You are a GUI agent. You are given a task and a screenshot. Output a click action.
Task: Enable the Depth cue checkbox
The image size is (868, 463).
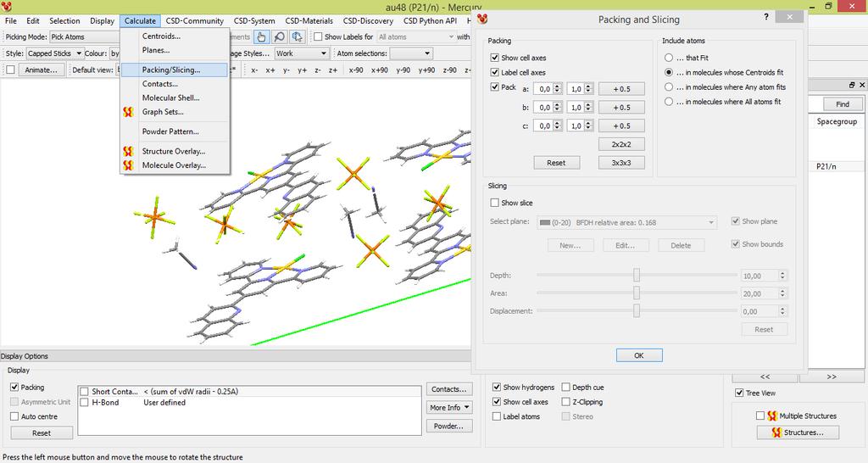coord(565,388)
